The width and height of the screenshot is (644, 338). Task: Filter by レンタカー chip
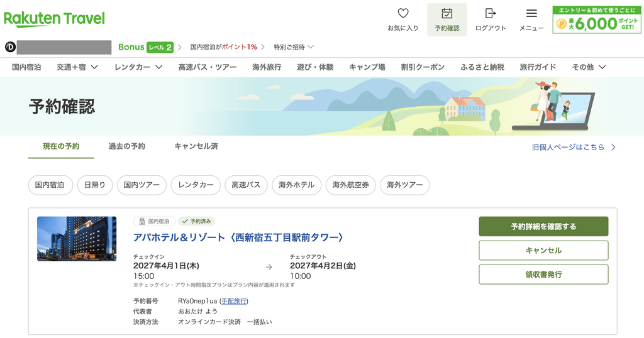tap(196, 185)
